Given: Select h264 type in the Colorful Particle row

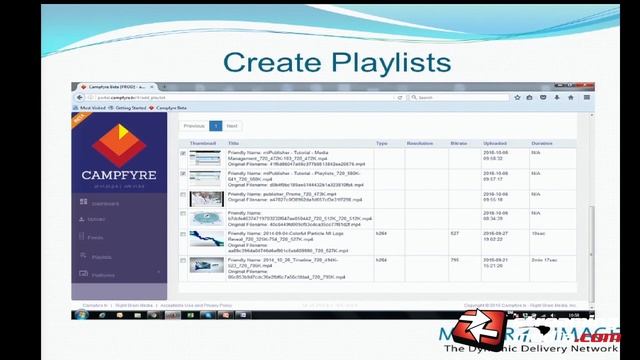Looking at the screenshot, I should point(381,233).
